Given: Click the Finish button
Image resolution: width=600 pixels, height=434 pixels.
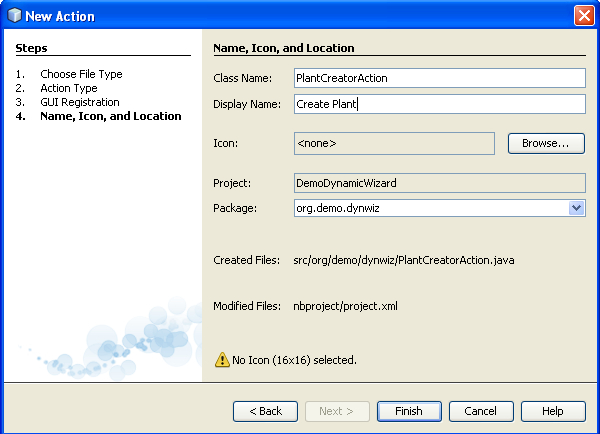Looking at the screenshot, I should click(409, 411).
